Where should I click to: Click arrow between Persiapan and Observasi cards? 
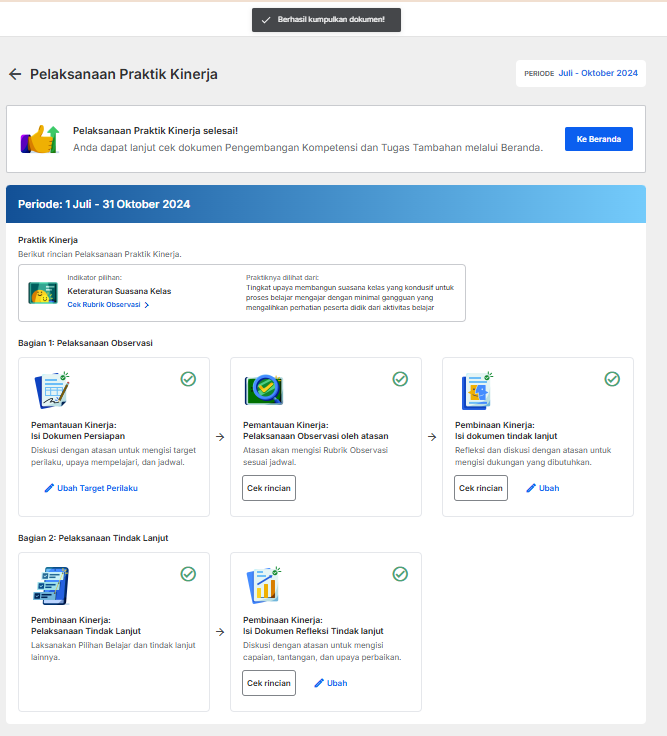(x=220, y=437)
